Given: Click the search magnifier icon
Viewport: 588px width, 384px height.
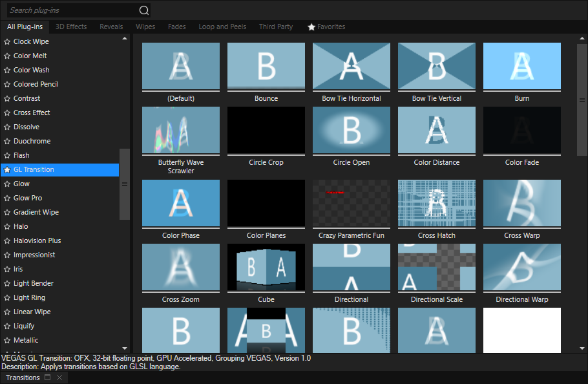Looking at the screenshot, I should (143, 10).
